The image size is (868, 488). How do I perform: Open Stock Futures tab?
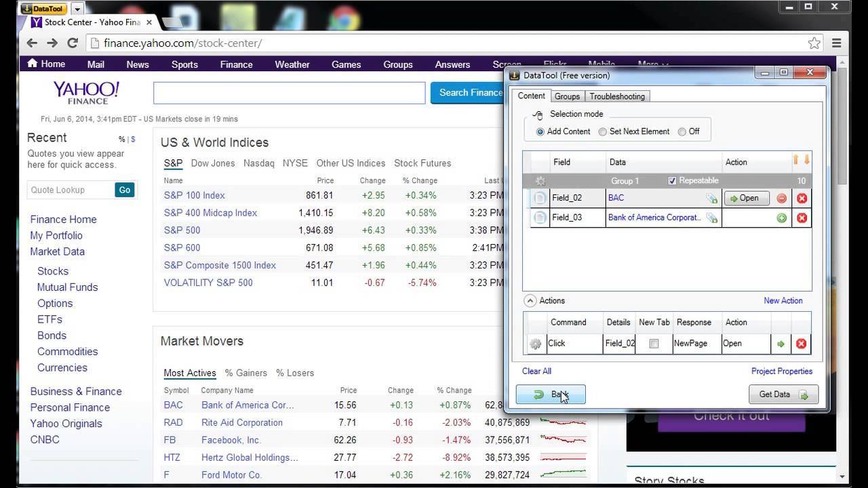[x=422, y=163]
